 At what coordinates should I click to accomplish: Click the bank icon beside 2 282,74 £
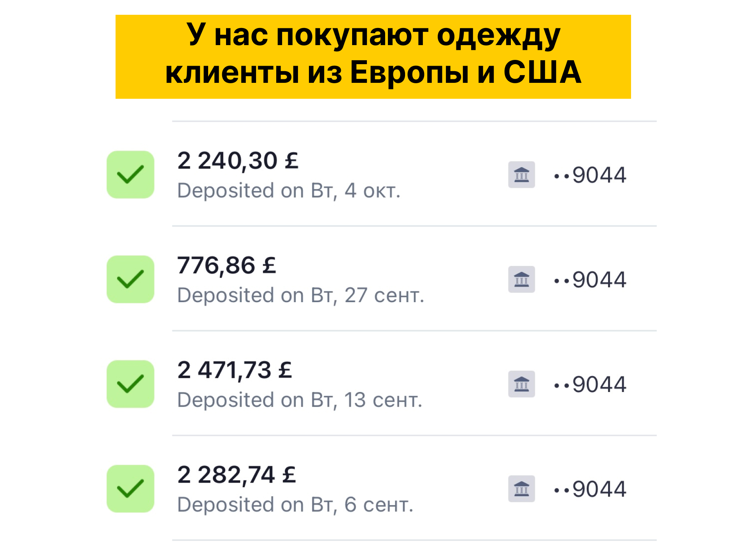tap(521, 488)
